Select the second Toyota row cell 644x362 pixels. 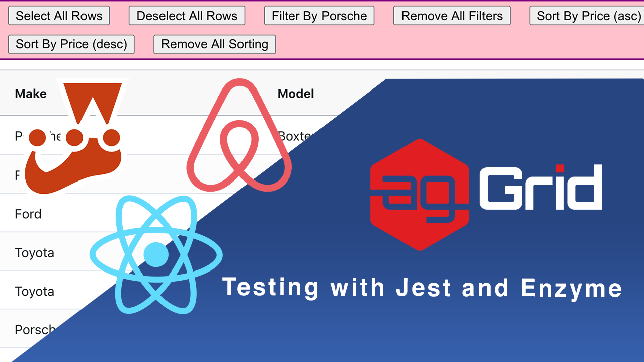[x=34, y=291]
